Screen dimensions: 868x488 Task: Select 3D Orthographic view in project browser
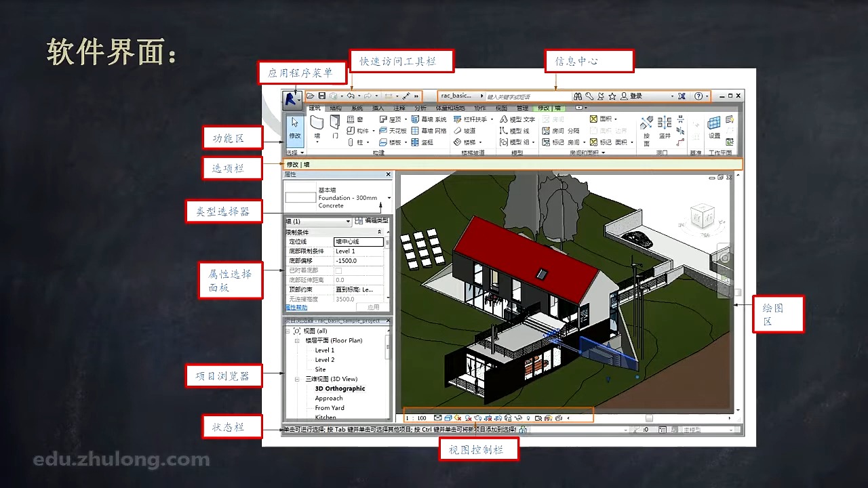340,389
